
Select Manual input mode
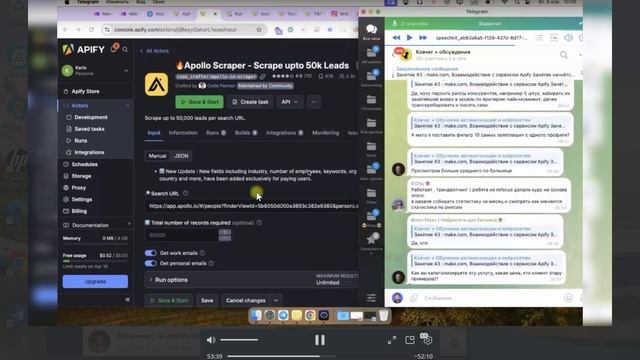(x=157, y=156)
